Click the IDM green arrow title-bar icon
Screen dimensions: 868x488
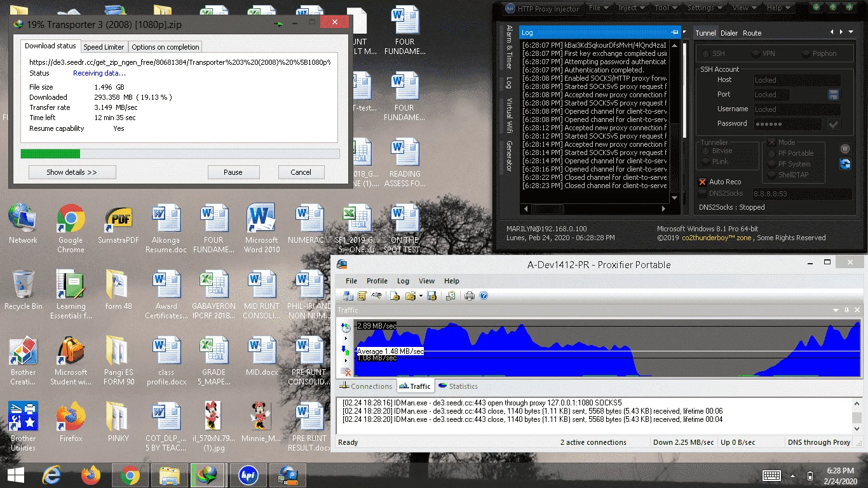point(278,24)
